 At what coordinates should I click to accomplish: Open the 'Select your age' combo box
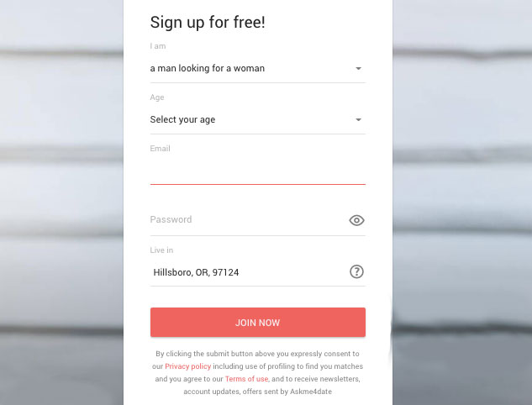[258, 120]
